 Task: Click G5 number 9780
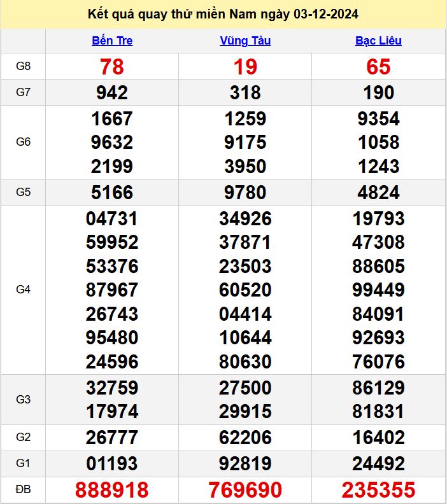click(x=245, y=193)
